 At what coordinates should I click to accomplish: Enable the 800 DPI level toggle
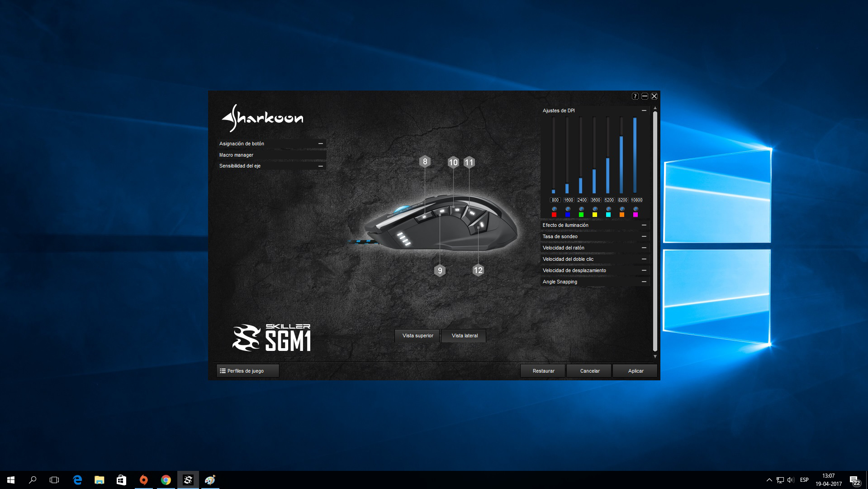click(x=554, y=209)
